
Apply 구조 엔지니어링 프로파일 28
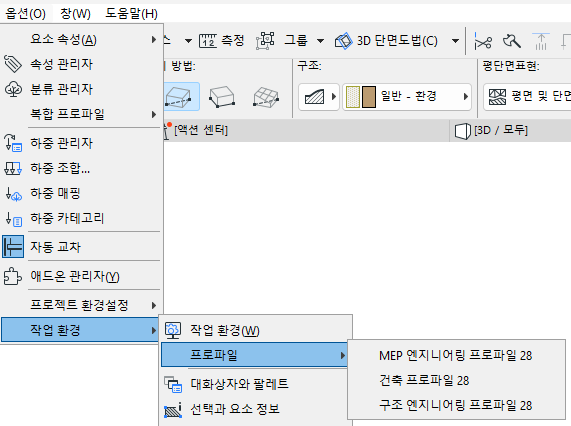pyautogui.click(x=456, y=405)
